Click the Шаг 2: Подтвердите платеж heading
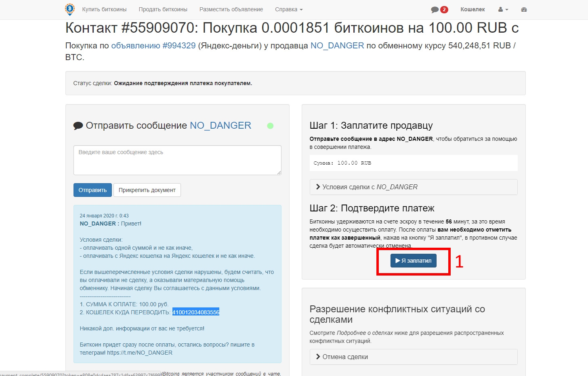 point(372,208)
